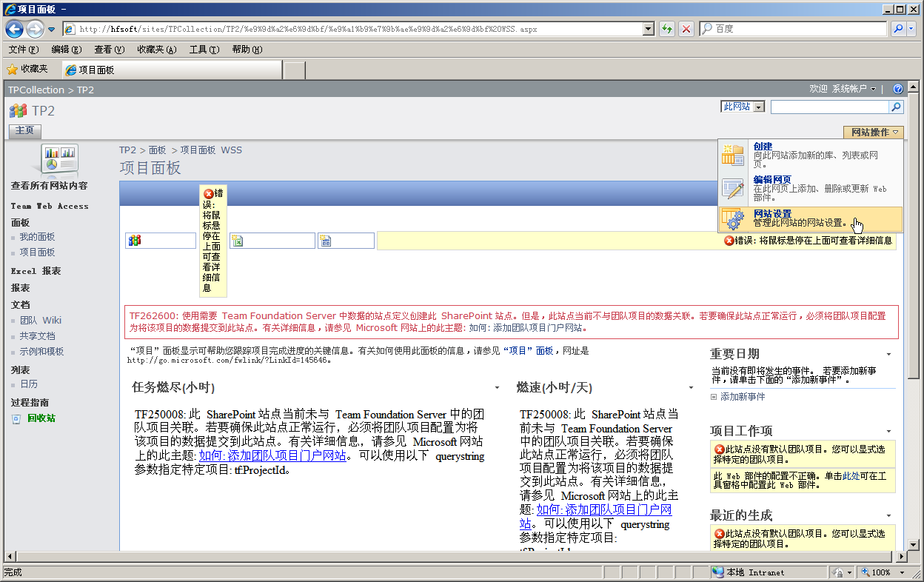
Task: Click the red error icon in tooltip
Action: coord(208,193)
